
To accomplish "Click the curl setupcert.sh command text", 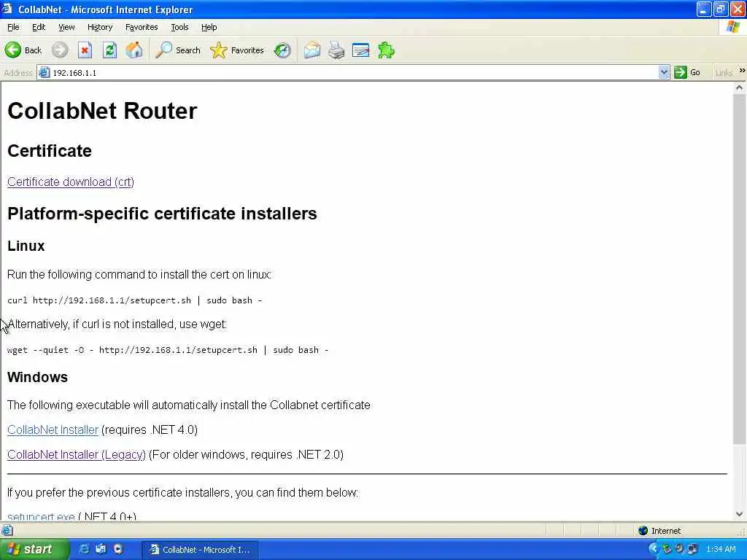I will point(134,300).
